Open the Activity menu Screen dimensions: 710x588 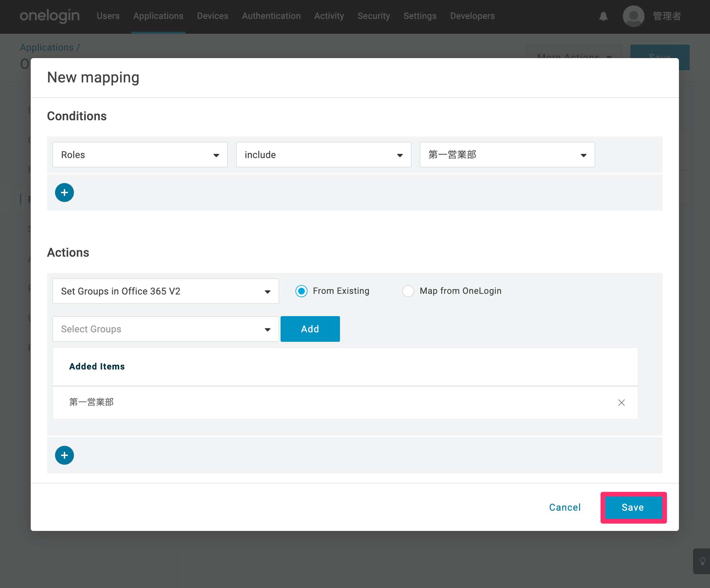coord(329,16)
